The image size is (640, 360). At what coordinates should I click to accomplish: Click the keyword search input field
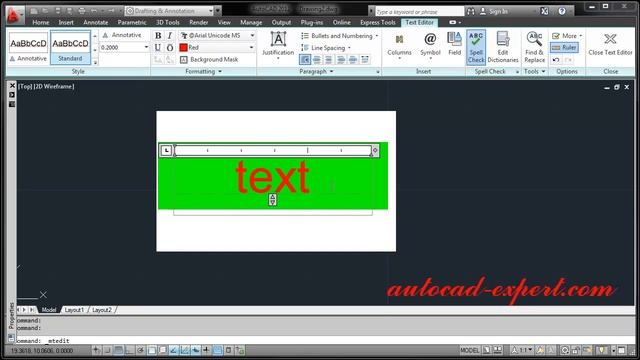coord(419,11)
